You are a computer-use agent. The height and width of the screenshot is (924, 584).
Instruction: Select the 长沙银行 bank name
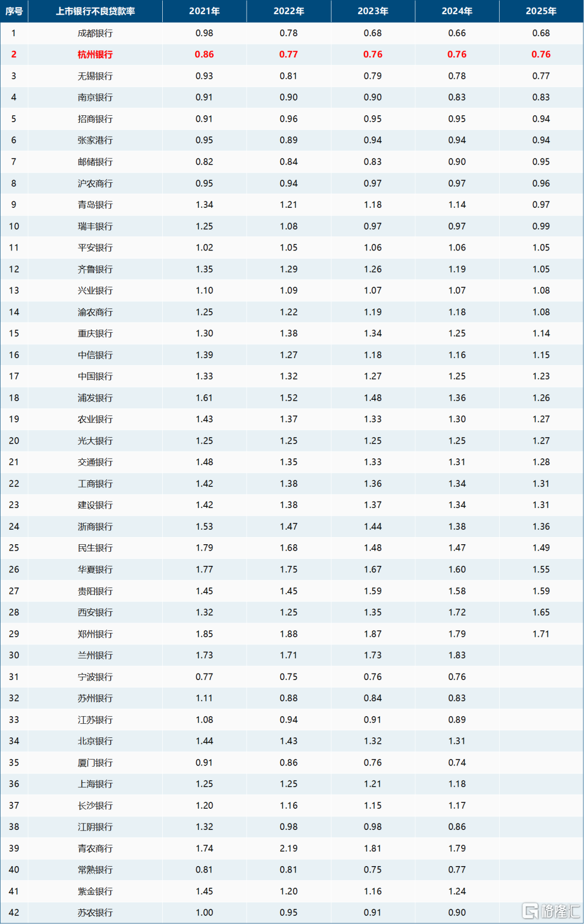(x=95, y=806)
